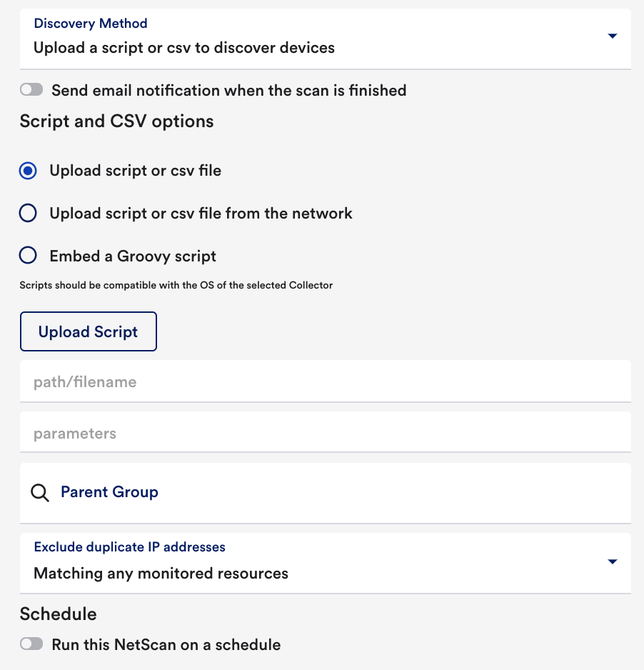Toggle 'Run this NetScan on a schedule' switch

[31, 644]
